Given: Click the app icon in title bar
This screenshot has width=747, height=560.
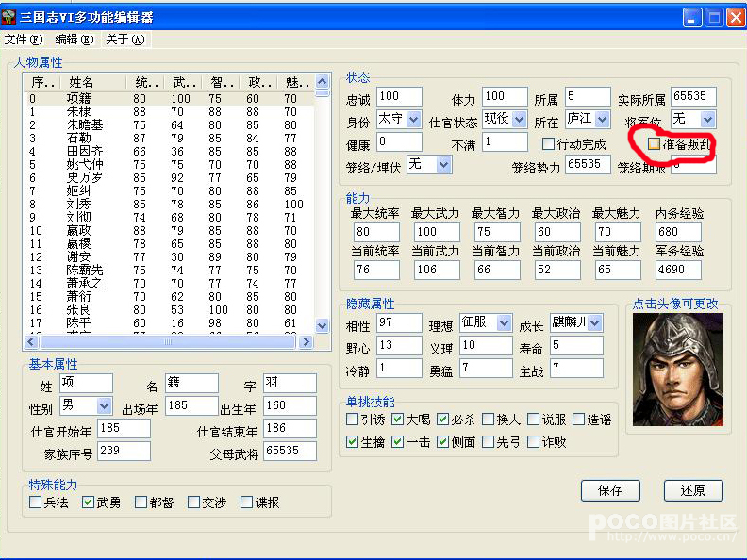Looking at the screenshot, I should (8, 18).
